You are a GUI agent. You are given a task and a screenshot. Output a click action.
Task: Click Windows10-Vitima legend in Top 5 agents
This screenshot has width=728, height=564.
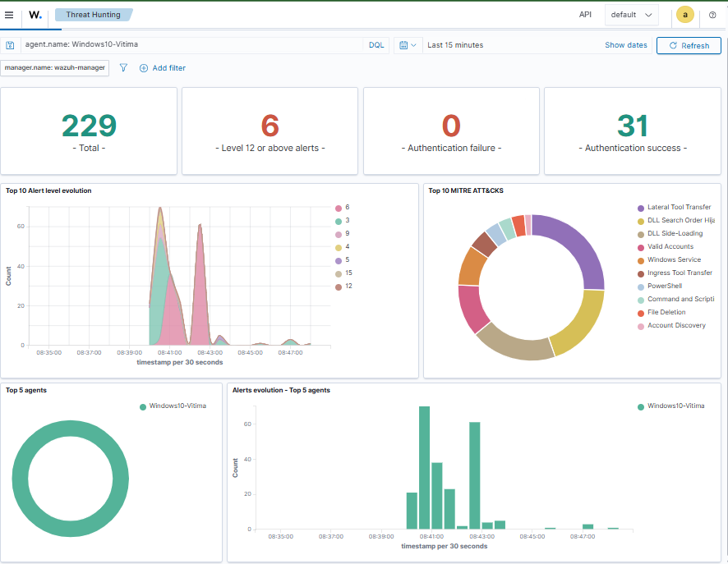pyautogui.click(x=173, y=406)
